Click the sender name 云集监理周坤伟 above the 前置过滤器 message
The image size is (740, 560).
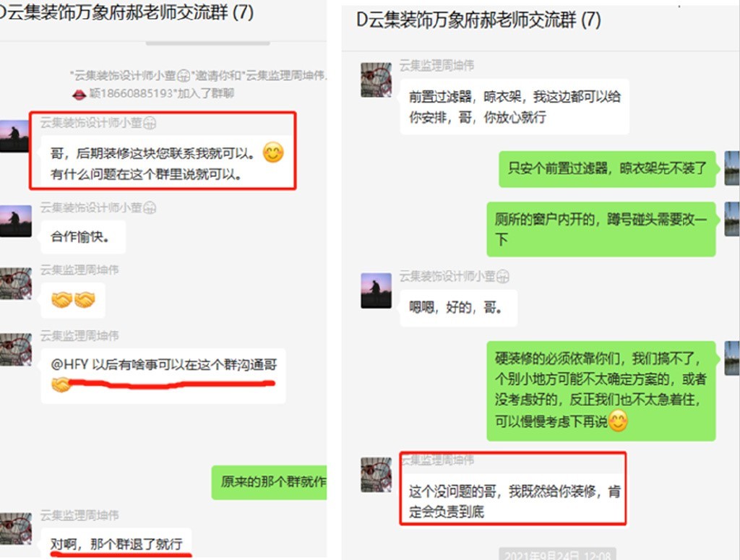pyautogui.click(x=437, y=66)
